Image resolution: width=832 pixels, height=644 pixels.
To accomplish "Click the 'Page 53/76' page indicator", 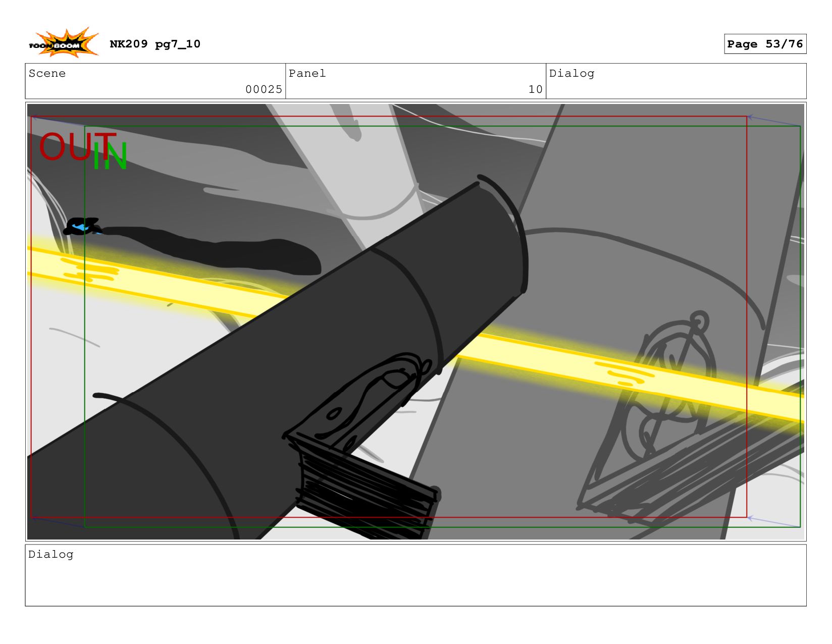I will (765, 44).
